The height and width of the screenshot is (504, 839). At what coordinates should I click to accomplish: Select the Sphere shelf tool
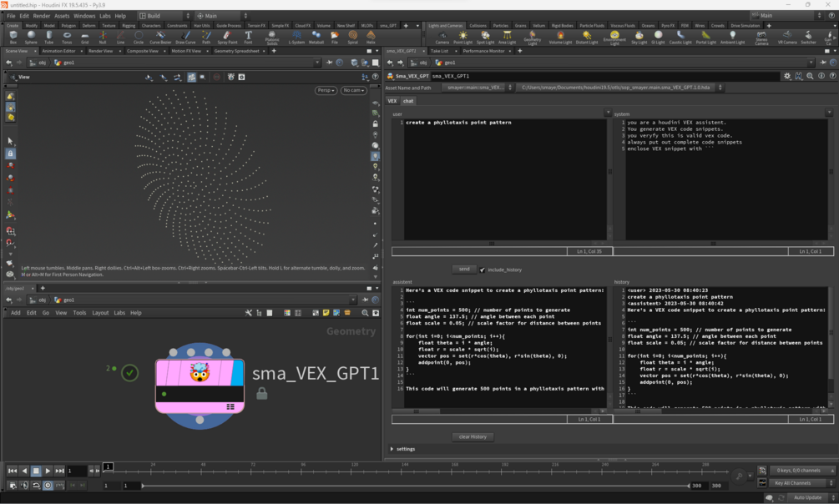(31, 37)
